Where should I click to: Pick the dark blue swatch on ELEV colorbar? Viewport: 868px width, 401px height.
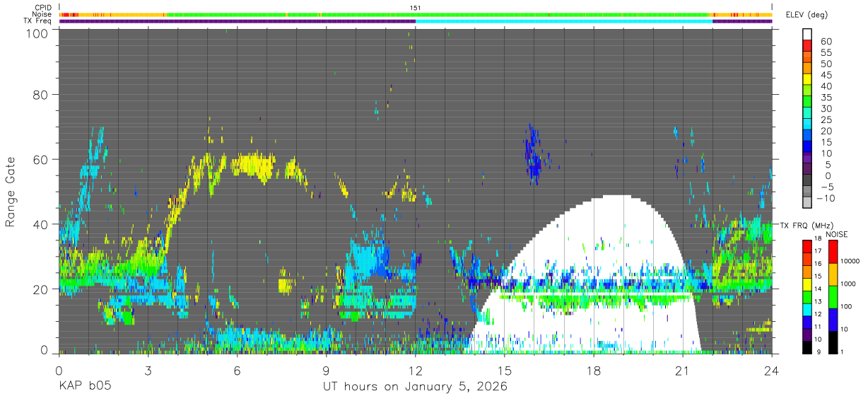[807, 146]
